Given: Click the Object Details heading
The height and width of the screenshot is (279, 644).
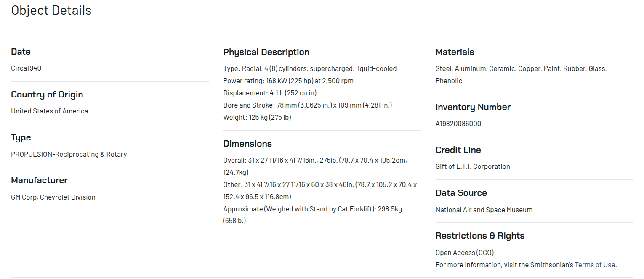Looking at the screenshot, I should 51,11.
